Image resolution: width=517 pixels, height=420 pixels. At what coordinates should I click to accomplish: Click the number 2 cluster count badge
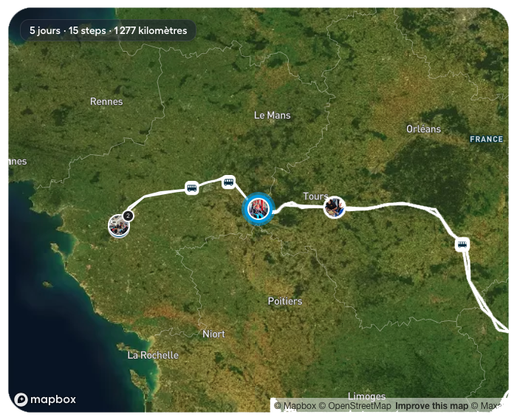(x=128, y=216)
